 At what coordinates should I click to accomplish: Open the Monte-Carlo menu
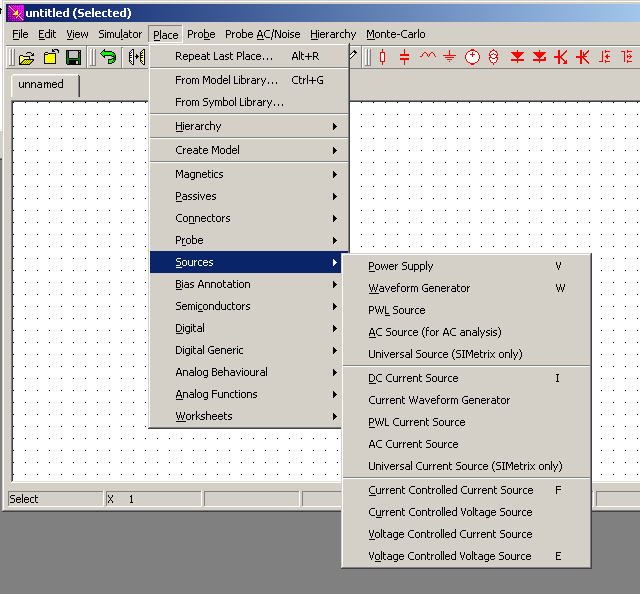click(396, 34)
